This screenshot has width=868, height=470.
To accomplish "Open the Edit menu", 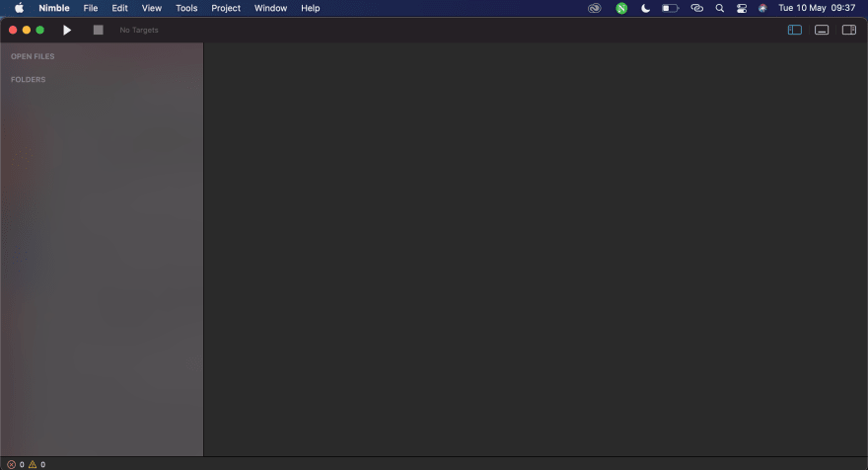I will click(x=119, y=8).
